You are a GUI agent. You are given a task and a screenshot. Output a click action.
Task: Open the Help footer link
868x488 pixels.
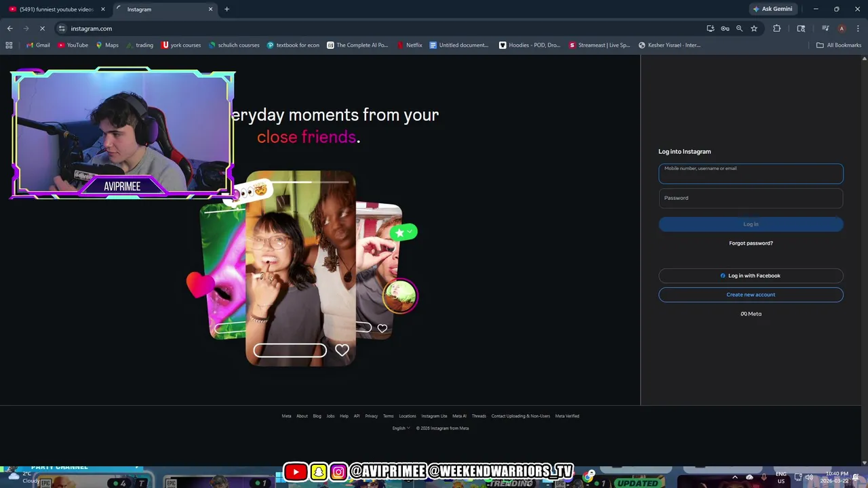pos(344,416)
